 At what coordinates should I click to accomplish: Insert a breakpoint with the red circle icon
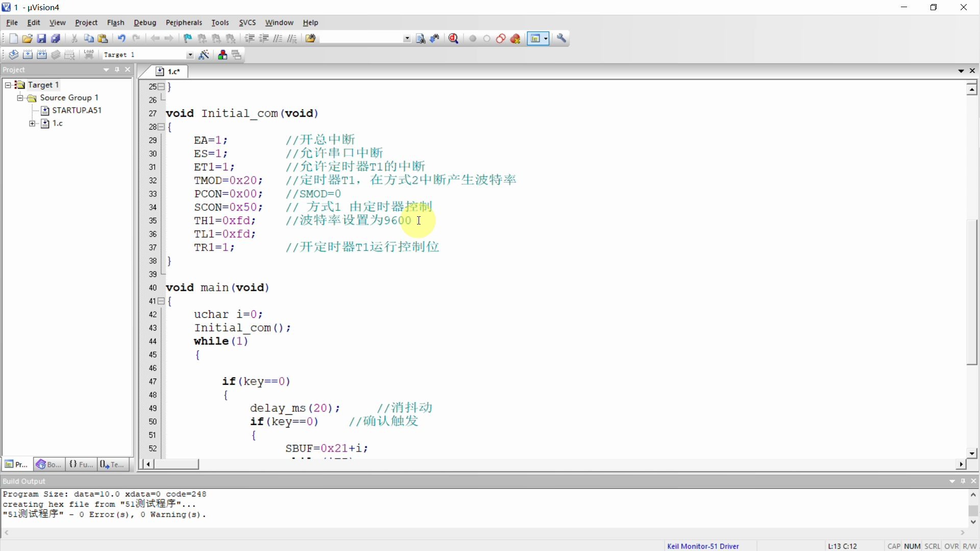(x=473, y=38)
